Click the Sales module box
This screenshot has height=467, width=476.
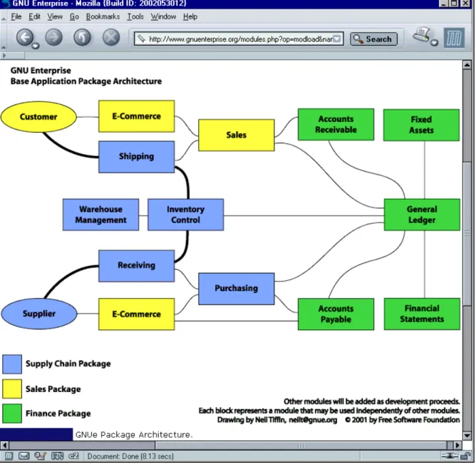coord(236,135)
